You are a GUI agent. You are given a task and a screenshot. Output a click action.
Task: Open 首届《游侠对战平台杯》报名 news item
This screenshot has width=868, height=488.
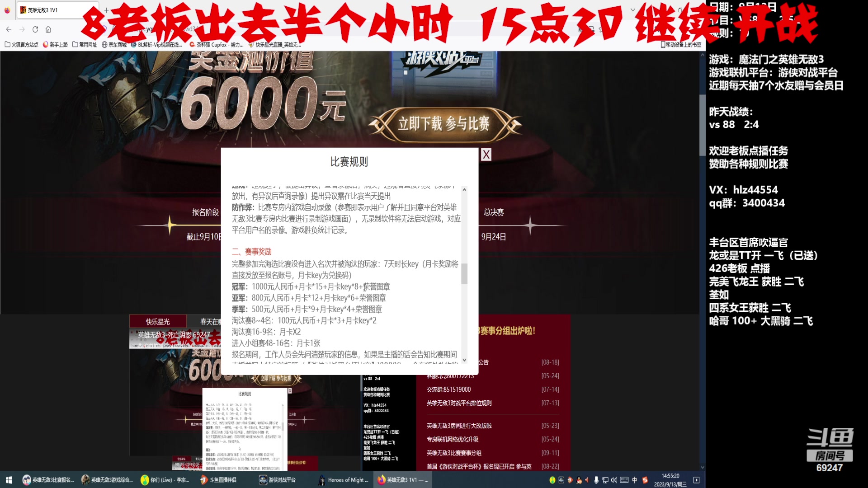coord(479,466)
